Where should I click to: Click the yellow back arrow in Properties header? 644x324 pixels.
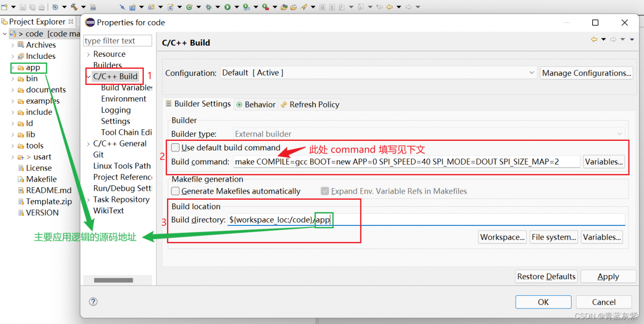pos(594,39)
